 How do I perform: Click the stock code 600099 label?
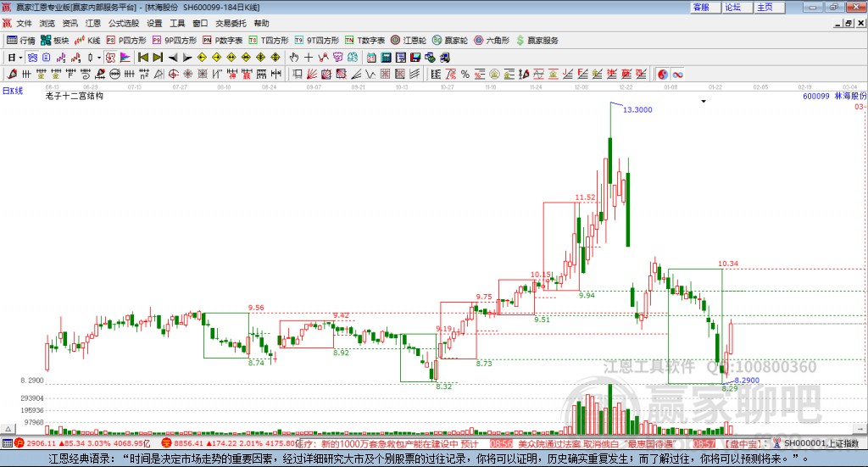coord(816,96)
